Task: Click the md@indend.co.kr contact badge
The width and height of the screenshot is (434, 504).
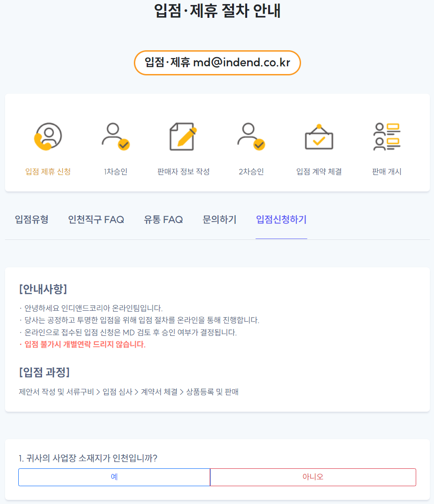Action: (x=217, y=63)
